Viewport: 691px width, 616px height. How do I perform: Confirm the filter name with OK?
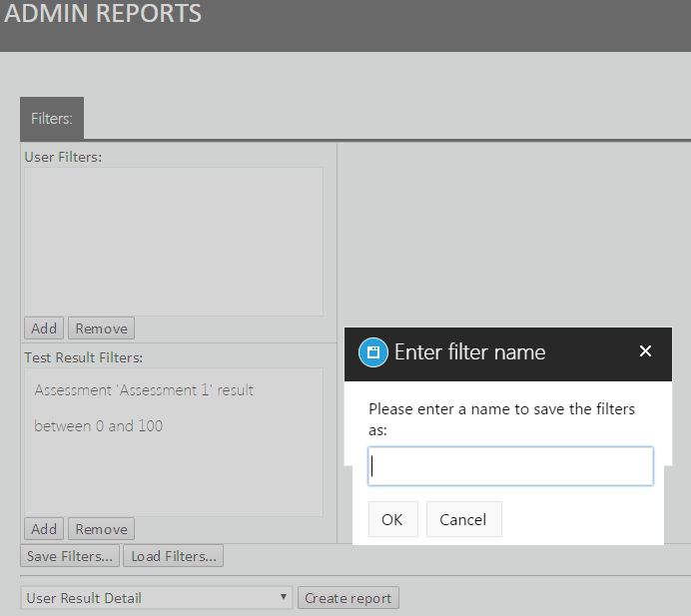pos(392,519)
